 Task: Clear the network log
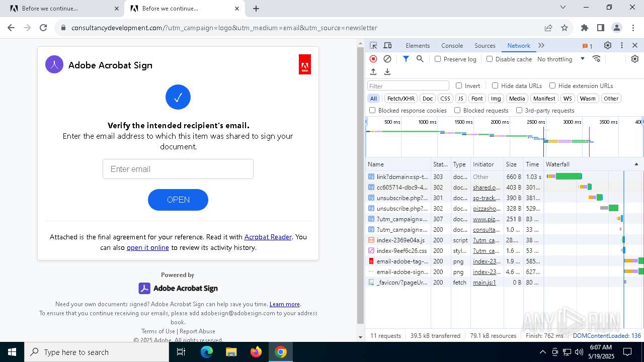pos(387,59)
